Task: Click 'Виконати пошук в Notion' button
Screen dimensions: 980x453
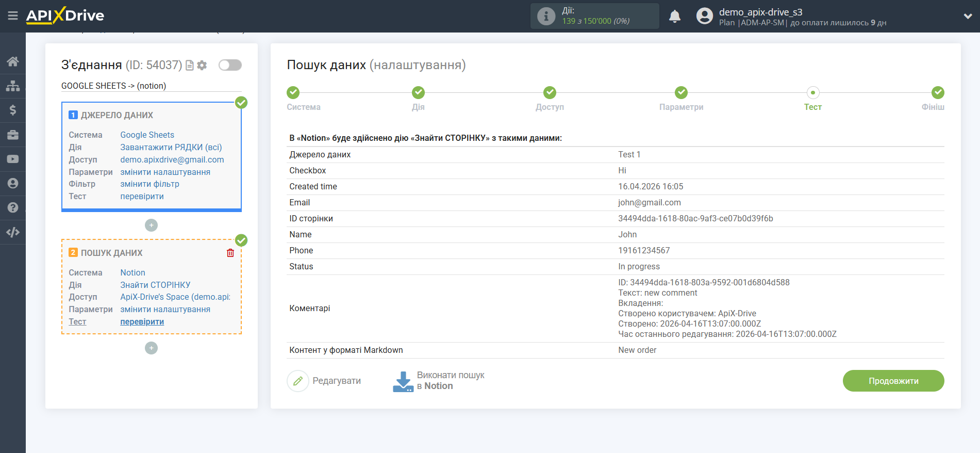Action: point(439,381)
